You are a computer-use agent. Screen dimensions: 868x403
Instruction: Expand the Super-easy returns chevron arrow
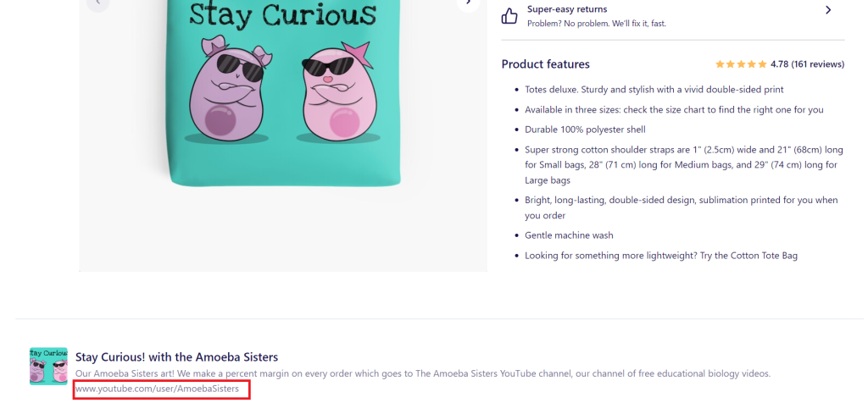pos(828,10)
